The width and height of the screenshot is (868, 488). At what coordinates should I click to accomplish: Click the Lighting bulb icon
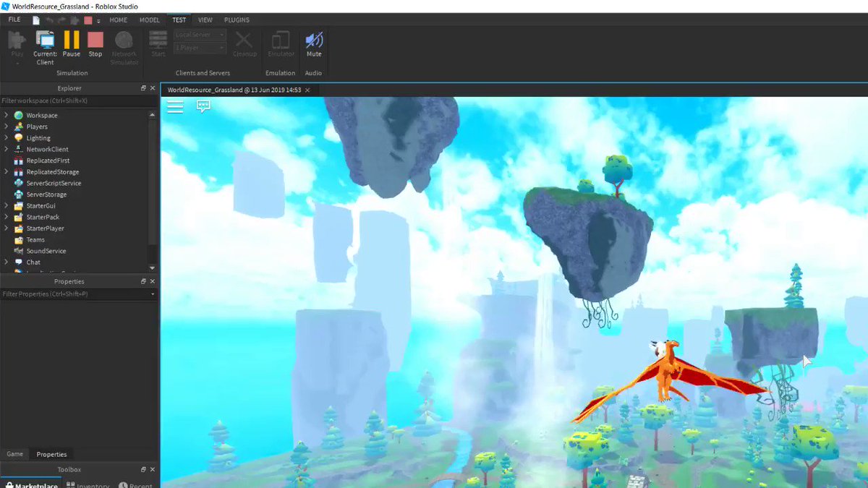pyautogui.click(x=19, y=138)
